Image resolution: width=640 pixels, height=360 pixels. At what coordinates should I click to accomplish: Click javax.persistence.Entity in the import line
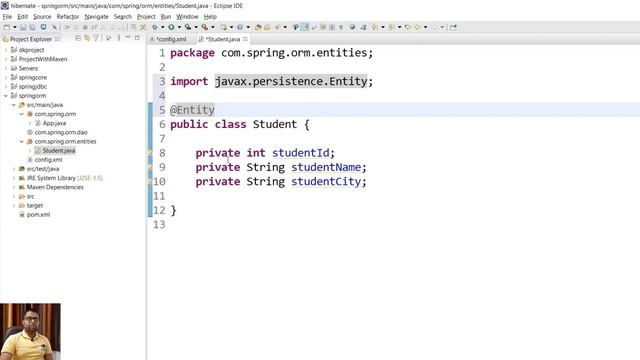coord(291,81)
